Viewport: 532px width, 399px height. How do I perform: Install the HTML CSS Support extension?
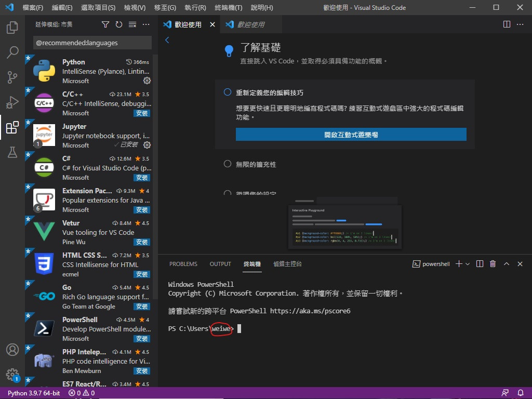[142, 274]
